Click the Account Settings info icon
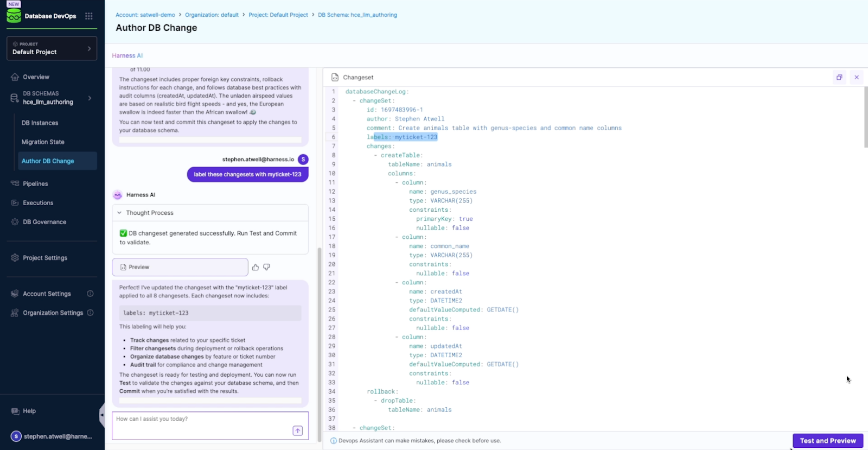The image size is (868, 450). click(90, 294)
